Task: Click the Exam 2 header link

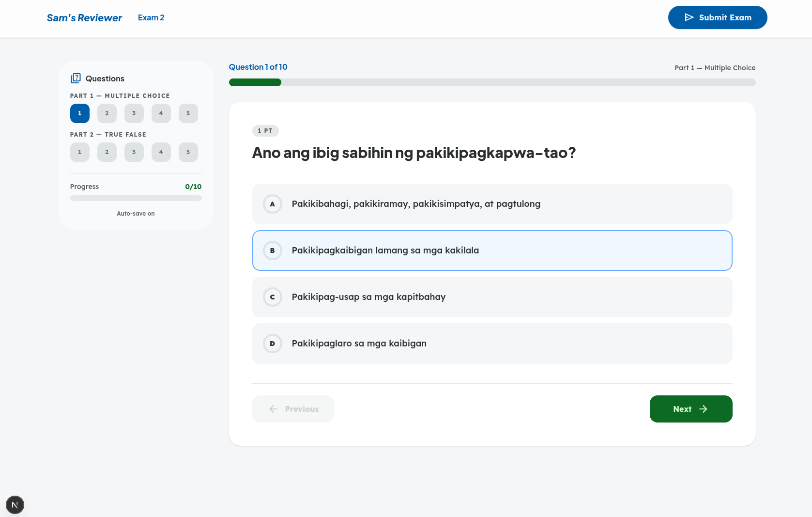Action: click(151, 17)
